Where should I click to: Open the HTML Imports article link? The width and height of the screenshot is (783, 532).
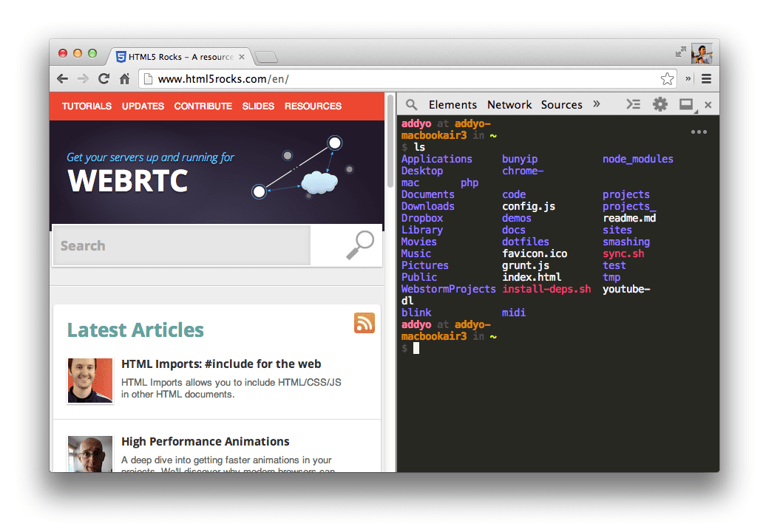pos(220,364)
